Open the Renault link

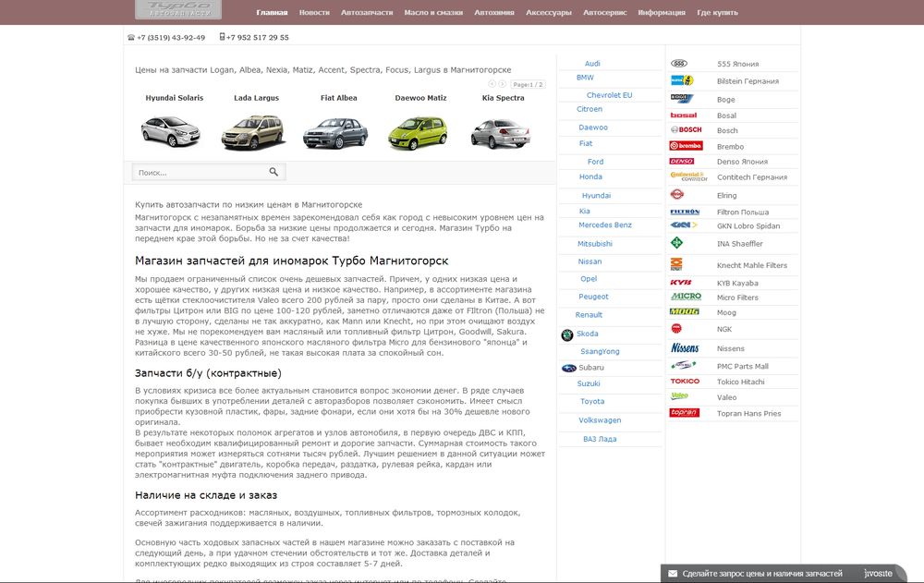[x=589, y=315]
